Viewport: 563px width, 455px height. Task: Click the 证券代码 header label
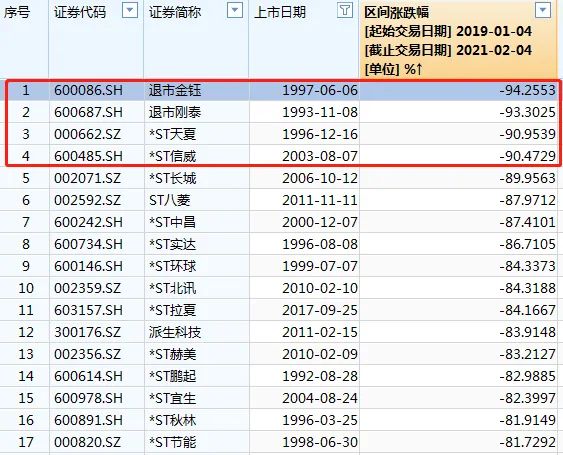[x=80, y=13]
